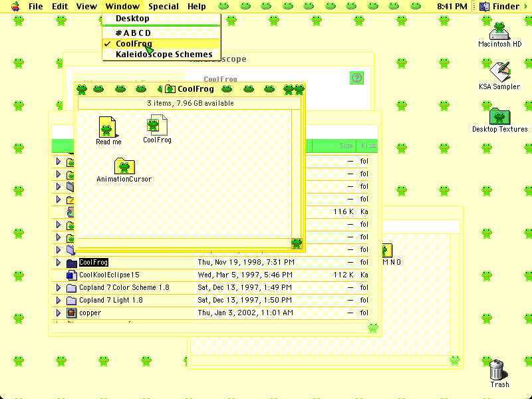532x399 pixels.
Task: Select the copper row name
Action: coord(90,313)
